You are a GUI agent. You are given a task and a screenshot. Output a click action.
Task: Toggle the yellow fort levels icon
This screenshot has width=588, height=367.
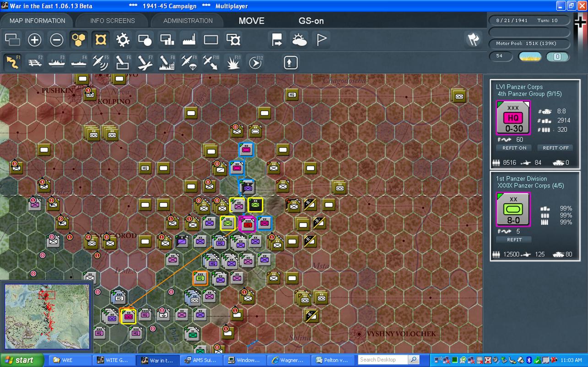pos(101,40)
